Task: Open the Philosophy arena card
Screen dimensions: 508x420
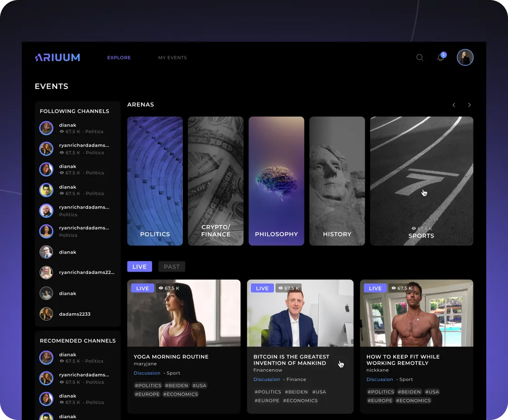Action: [276, 181]
